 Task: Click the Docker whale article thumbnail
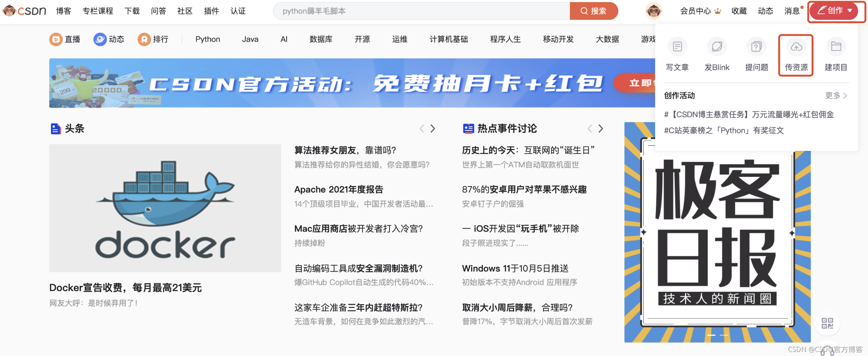tap(165, 208)
